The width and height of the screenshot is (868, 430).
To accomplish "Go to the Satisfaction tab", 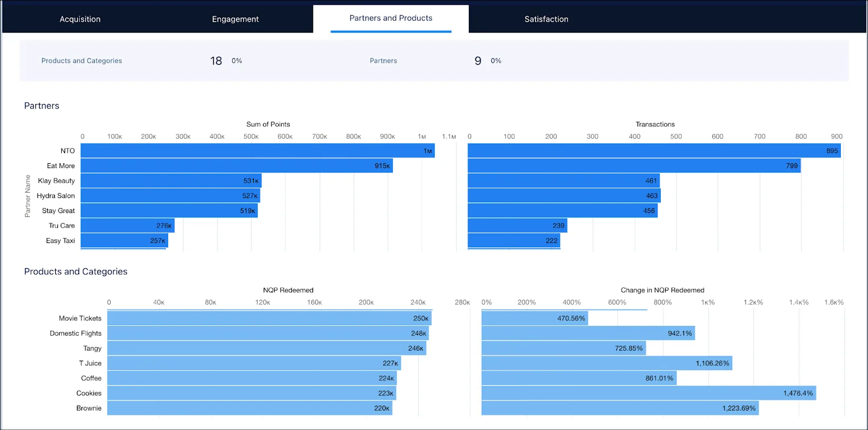I will (546, 19).
